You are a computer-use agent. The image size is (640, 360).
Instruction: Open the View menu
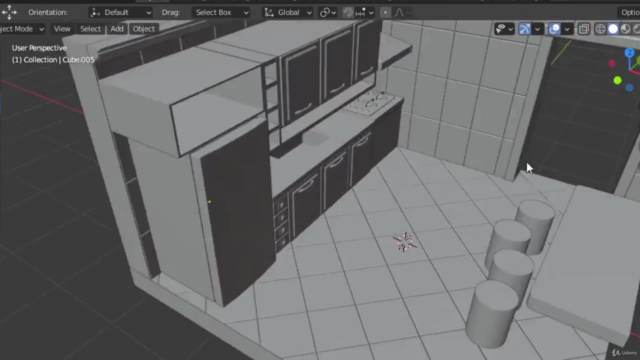coord(62,29)
